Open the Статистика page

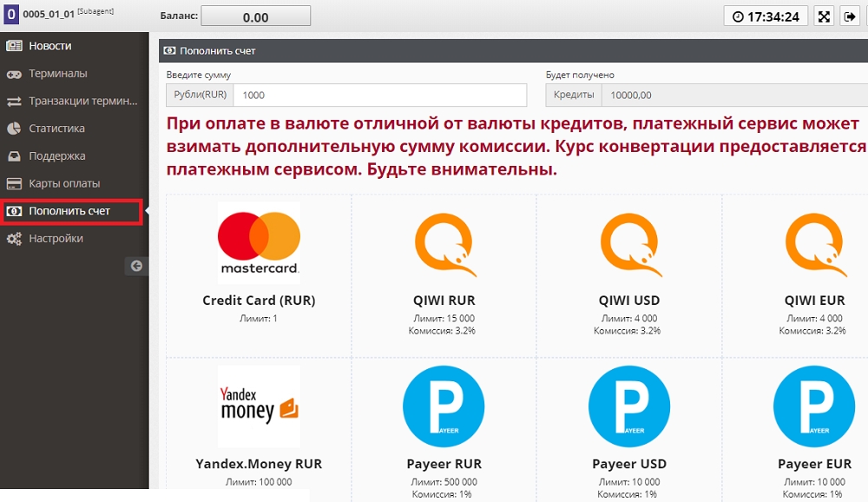click(56, 129)
